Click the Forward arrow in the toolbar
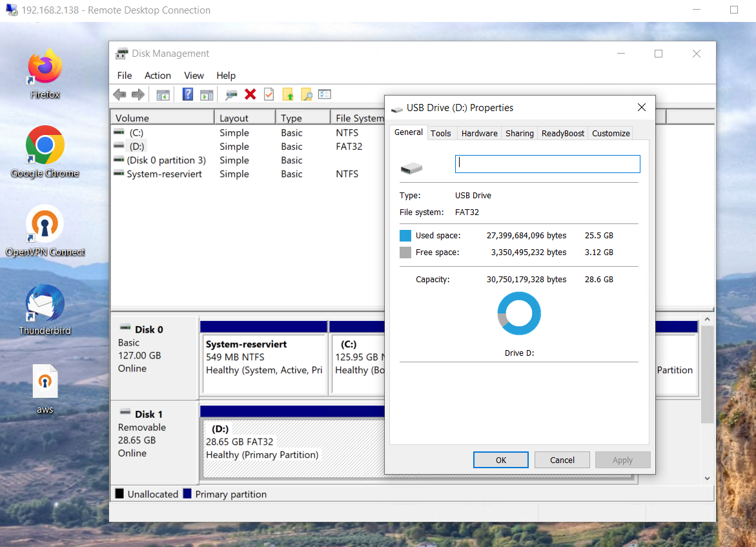The width and height of the screenshot is (756, 547). pyautogui.click(x=138, y=95)
